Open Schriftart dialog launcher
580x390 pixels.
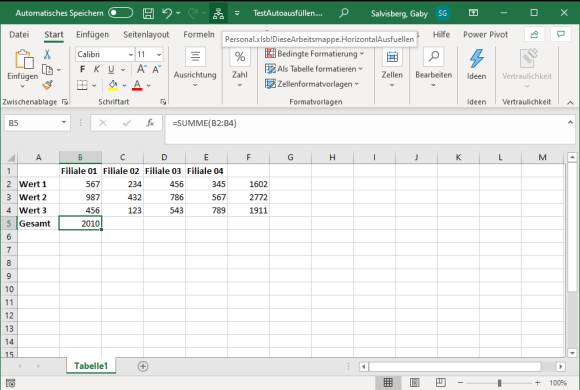(163, 102)
